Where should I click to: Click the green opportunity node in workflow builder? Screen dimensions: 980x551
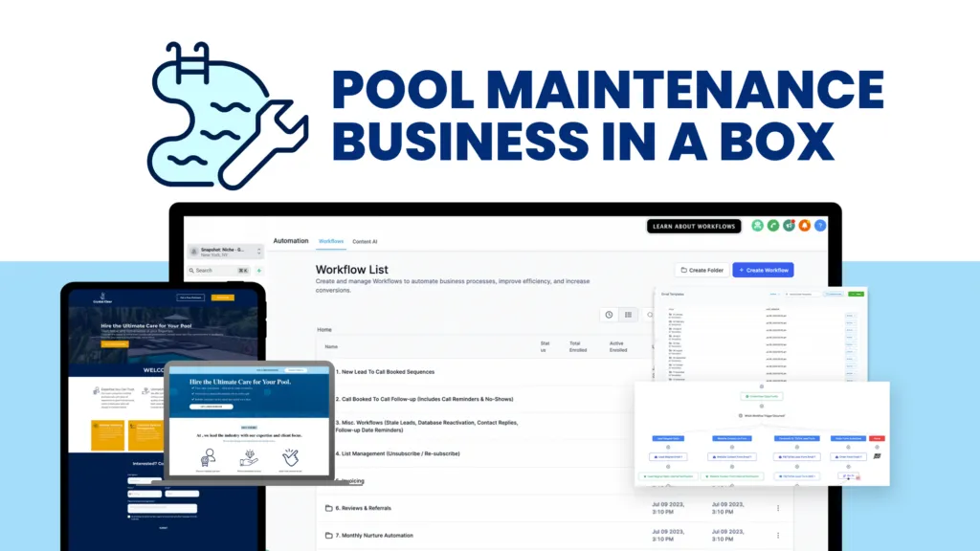point(761,397)
